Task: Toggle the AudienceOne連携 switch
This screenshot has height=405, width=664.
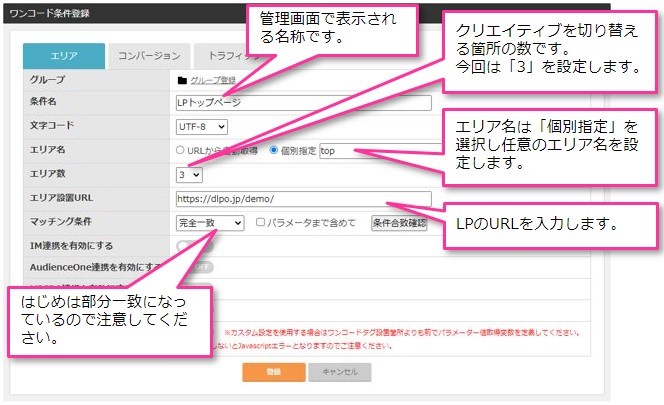Action: click(198, 268)
